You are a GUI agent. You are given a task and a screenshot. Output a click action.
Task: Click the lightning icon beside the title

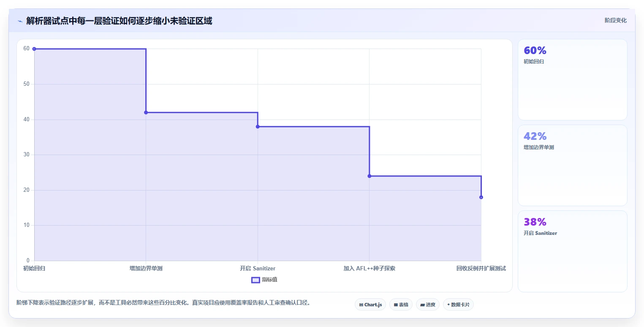pos(20,21)
